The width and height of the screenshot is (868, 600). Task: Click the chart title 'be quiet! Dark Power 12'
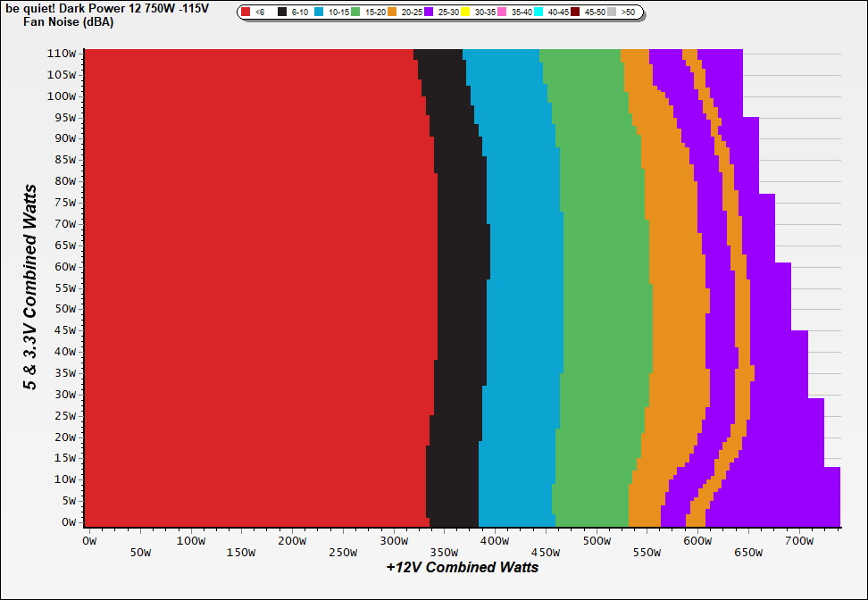(x=106, y=8)
